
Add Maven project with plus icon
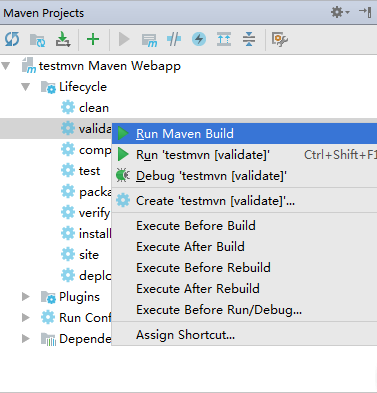point(93,39)
